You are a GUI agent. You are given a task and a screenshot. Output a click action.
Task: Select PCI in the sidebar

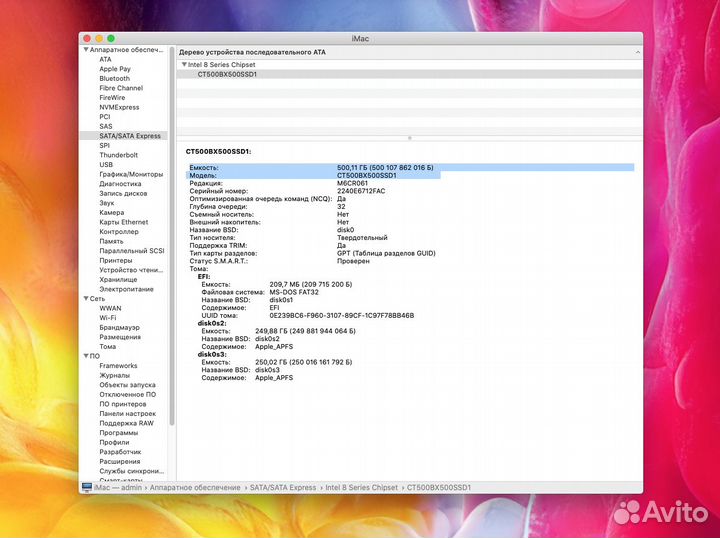pos(105,117)
